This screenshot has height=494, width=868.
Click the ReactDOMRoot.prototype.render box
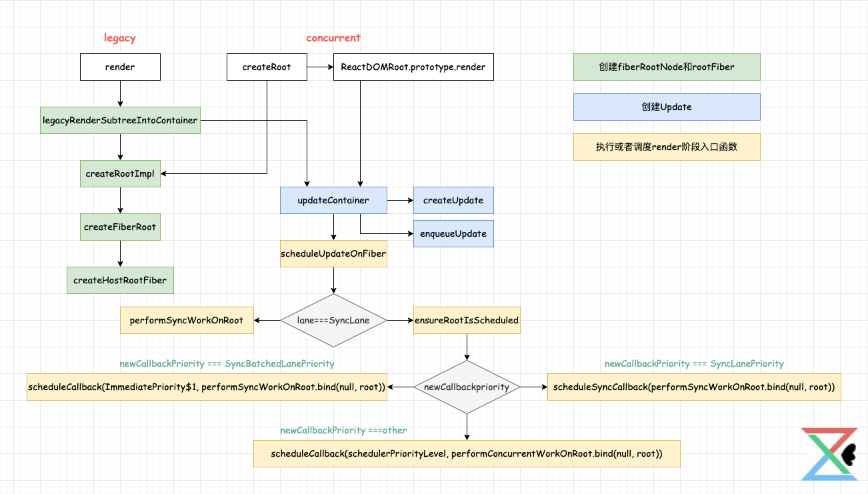tap(413, 67)
